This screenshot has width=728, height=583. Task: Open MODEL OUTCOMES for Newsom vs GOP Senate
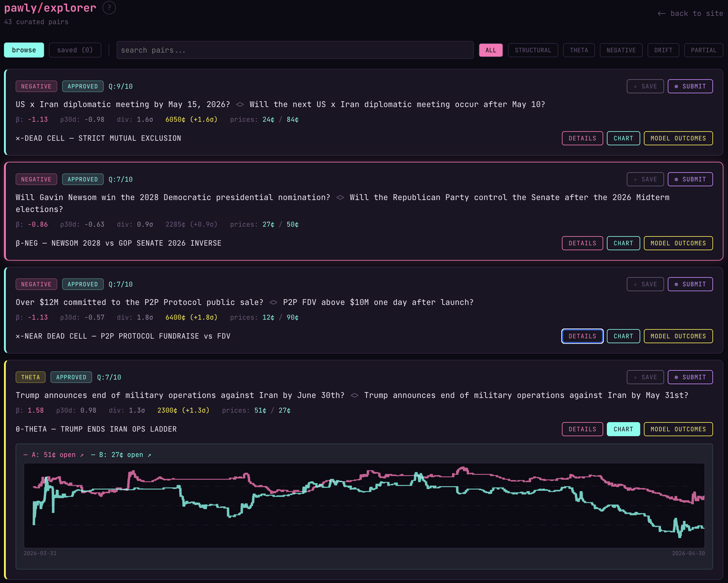coord(678,243)
